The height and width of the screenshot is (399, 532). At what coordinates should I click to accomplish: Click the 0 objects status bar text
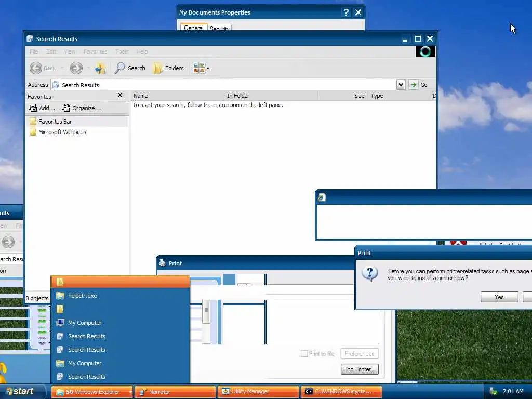(x=37, y=298)
